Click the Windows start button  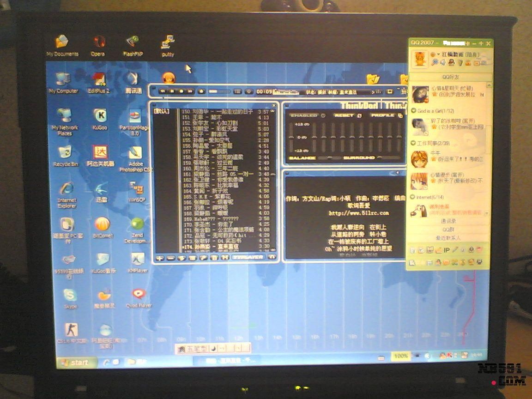click(76, 363)
